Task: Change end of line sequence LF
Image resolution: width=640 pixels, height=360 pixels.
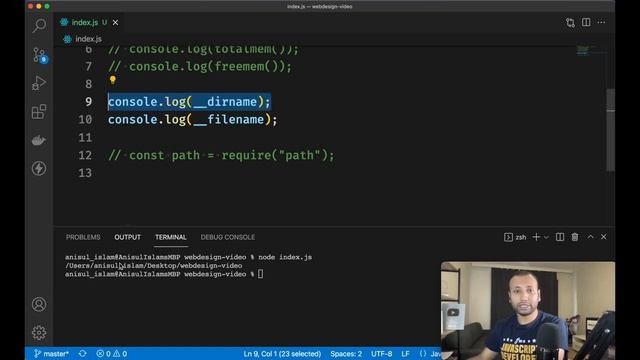Action: pos(405,354)
